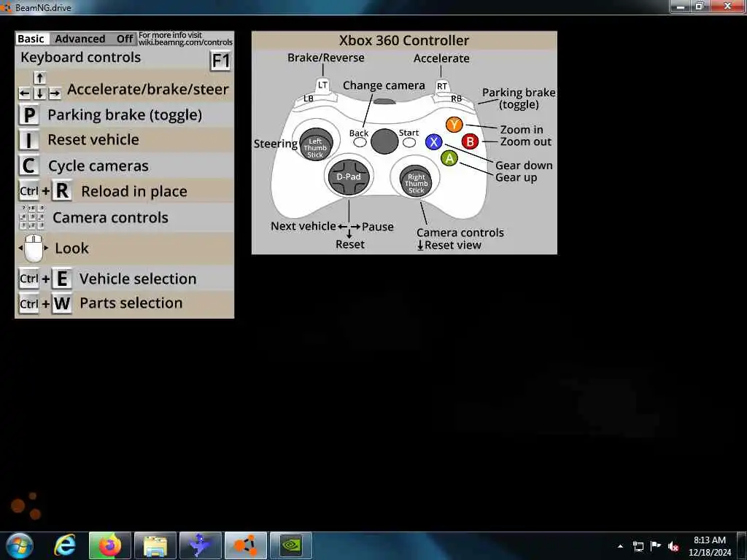747x560 pixels.
Task: Open Firefox from the taskbar
Action: pos(109,545)
